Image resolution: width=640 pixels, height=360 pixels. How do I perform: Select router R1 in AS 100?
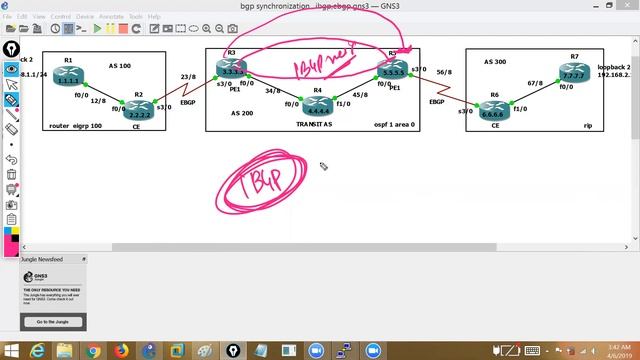(x=68, y=76)
